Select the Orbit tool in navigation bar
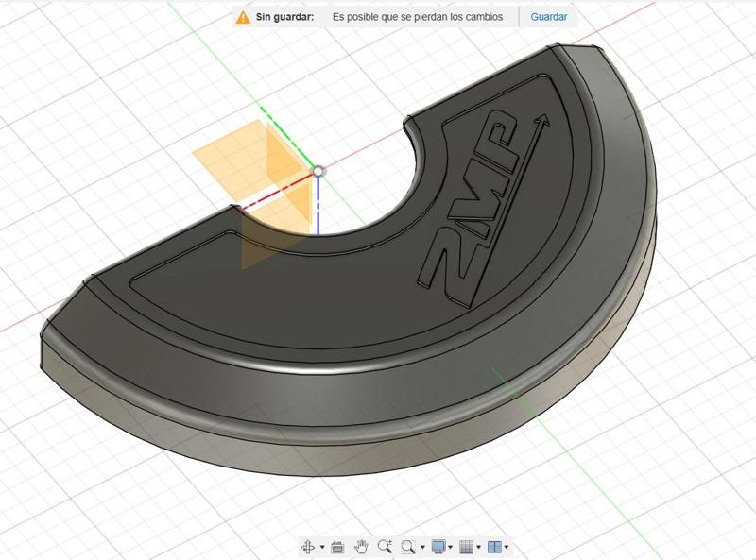The image size is (756, 560). [308, 547]
